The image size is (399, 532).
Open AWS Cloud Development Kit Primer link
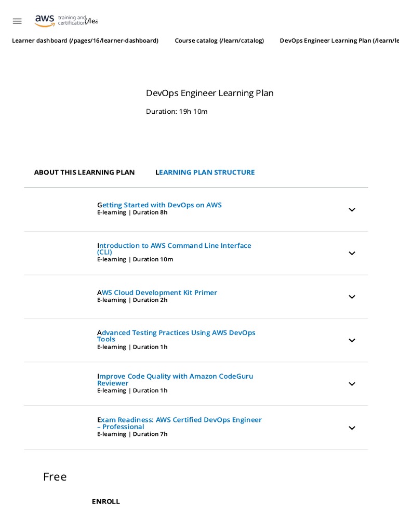(x=157, y=292)
